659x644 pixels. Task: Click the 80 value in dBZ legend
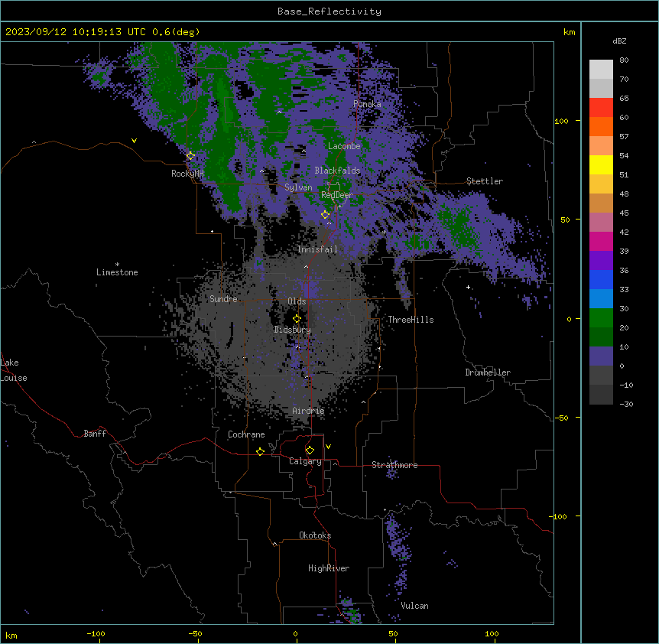pyautogui.click(x=624, y=60)
